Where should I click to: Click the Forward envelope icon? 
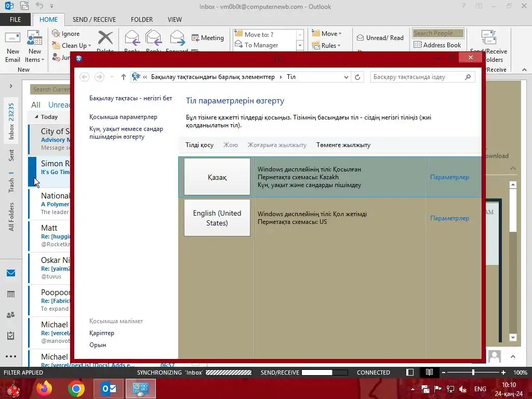[177, 38]
